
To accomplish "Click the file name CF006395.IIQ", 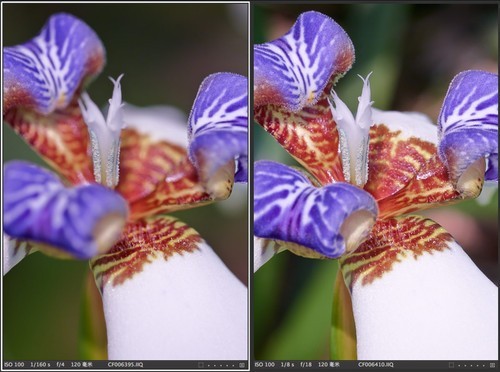I will pos(125,365).
